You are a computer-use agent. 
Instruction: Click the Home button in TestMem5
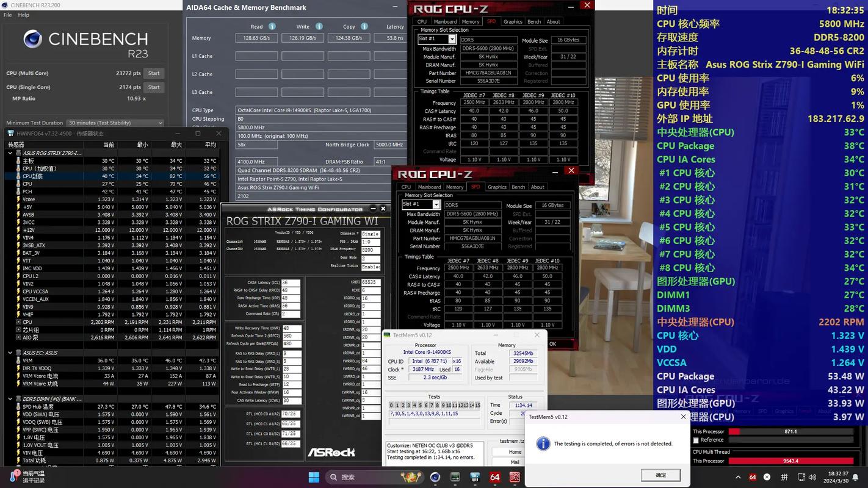pos(515,452)
